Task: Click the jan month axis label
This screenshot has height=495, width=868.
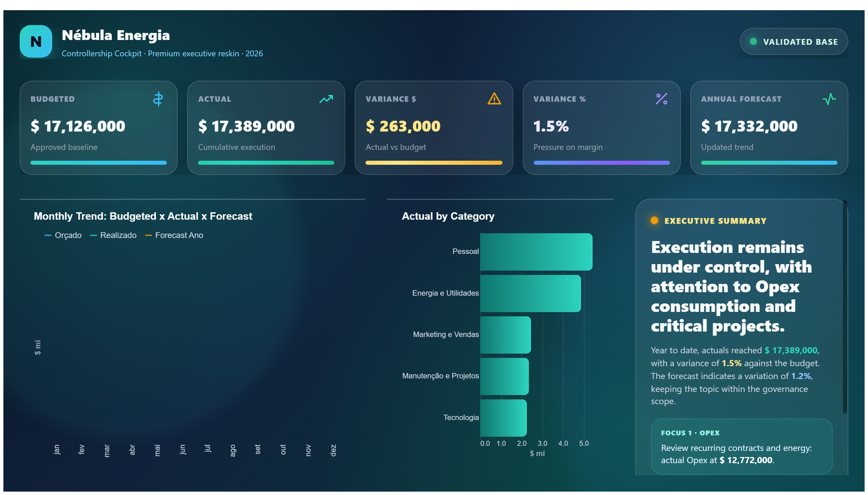Action: (x=56, y=450)
